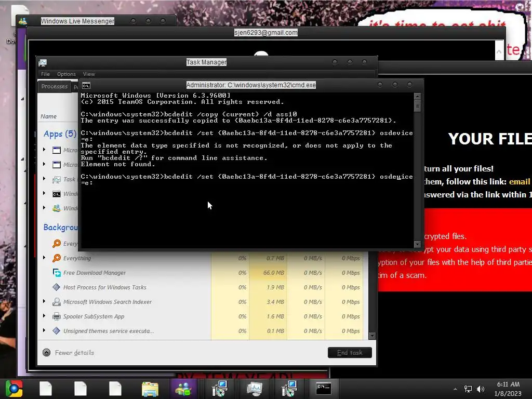This screenshot has height=399, width=532.
Task: Click the sjen6293@gmail.com window title
Action: (x=265, y=33)
